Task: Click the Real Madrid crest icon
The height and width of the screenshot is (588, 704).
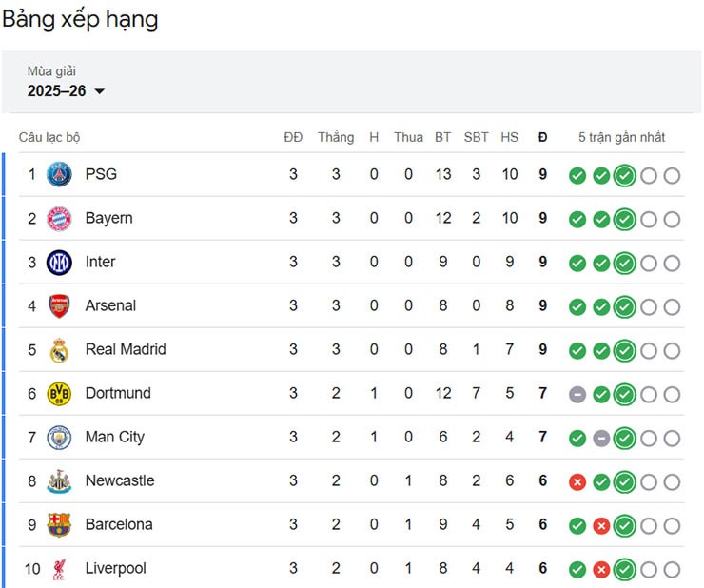Action: tap(59, 350)
